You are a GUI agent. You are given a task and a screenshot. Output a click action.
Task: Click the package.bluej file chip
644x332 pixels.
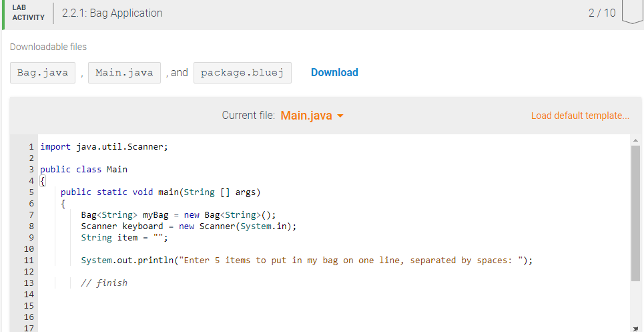[x=242, y=73]
